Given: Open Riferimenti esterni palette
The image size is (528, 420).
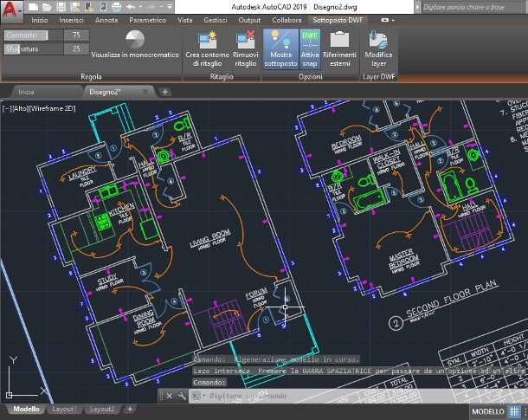Looking at the screenshot, I should (x=339, y=48).
